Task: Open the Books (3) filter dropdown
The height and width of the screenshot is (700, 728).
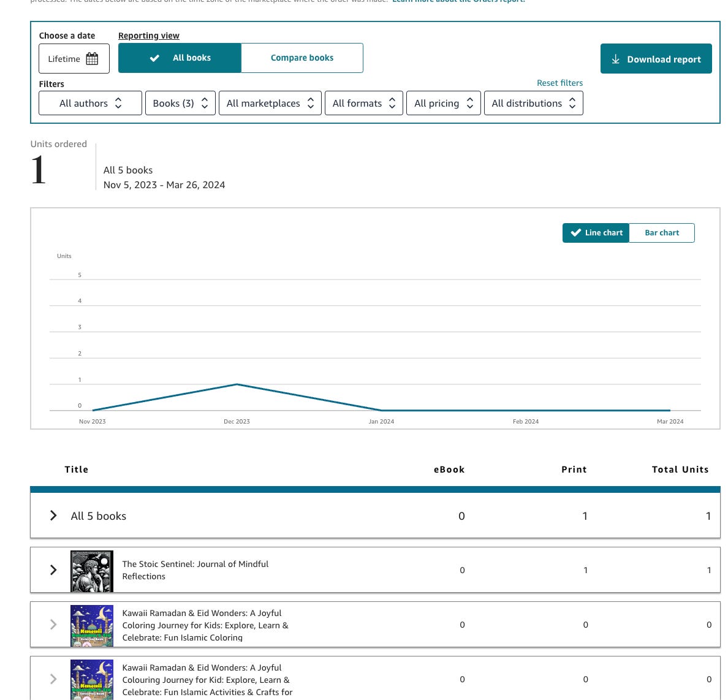Action: coord(180,103)
